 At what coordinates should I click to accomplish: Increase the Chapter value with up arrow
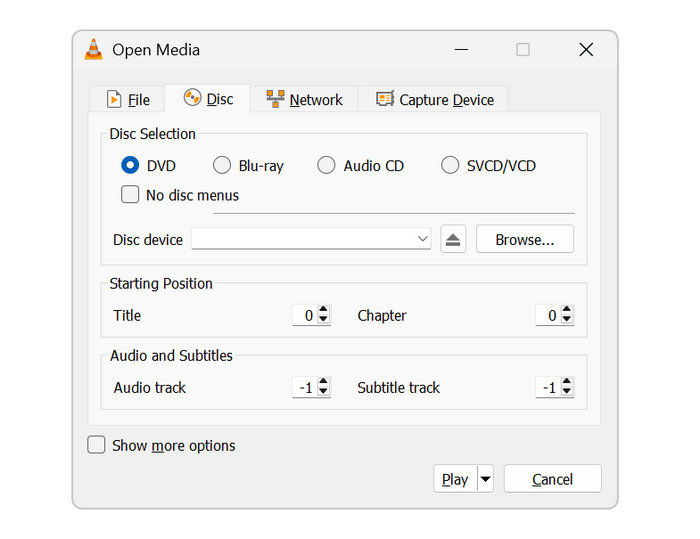[x=567, y=309]
